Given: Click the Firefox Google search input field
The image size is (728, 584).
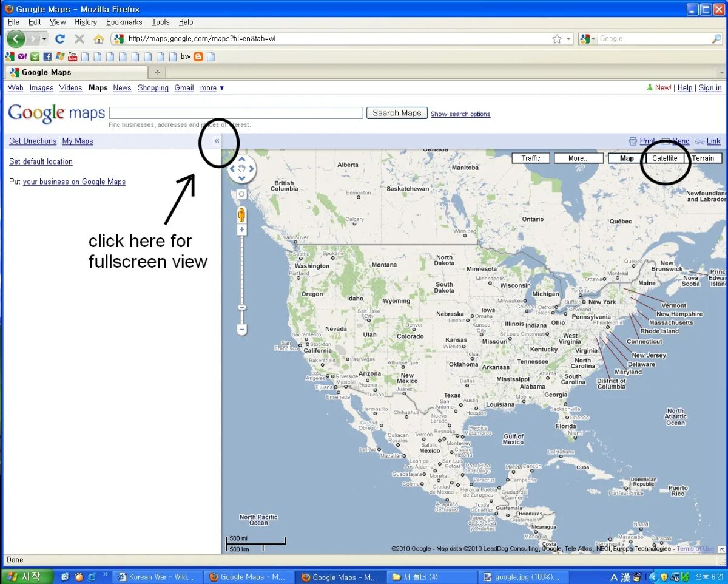Looking at the screenshot, I should [654, 39].
